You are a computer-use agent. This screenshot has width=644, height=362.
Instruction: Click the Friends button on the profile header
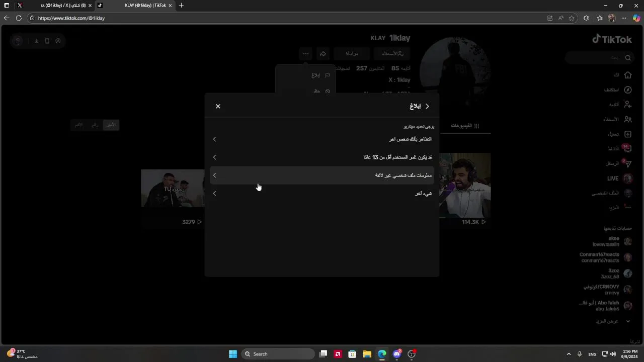pyautogui.click(x=392, y=53)
